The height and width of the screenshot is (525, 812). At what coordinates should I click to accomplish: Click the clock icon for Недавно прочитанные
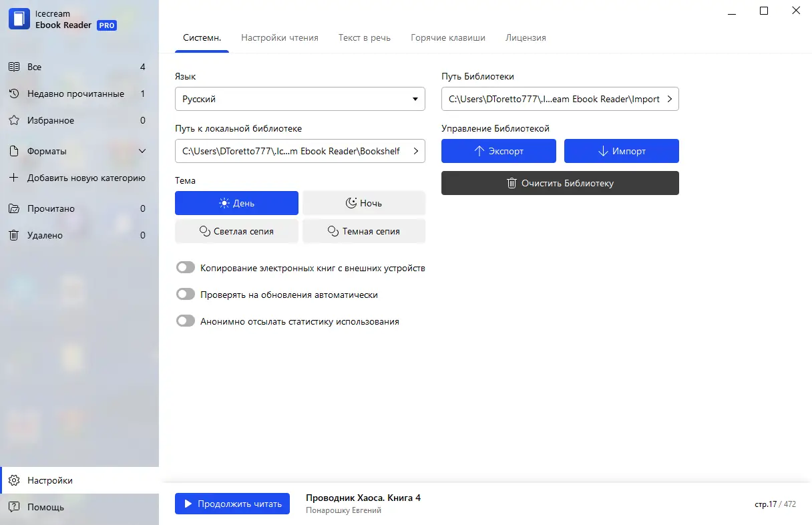click(13, 94)
